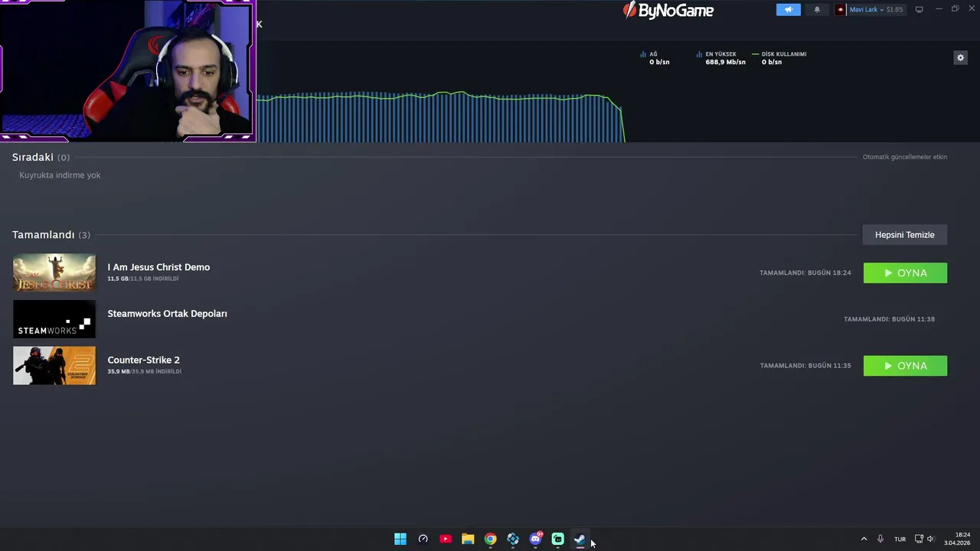Open network status tray icon
The width and height of the screenshot is (980, 551).
pyautogui.click(x=920, y=540)
